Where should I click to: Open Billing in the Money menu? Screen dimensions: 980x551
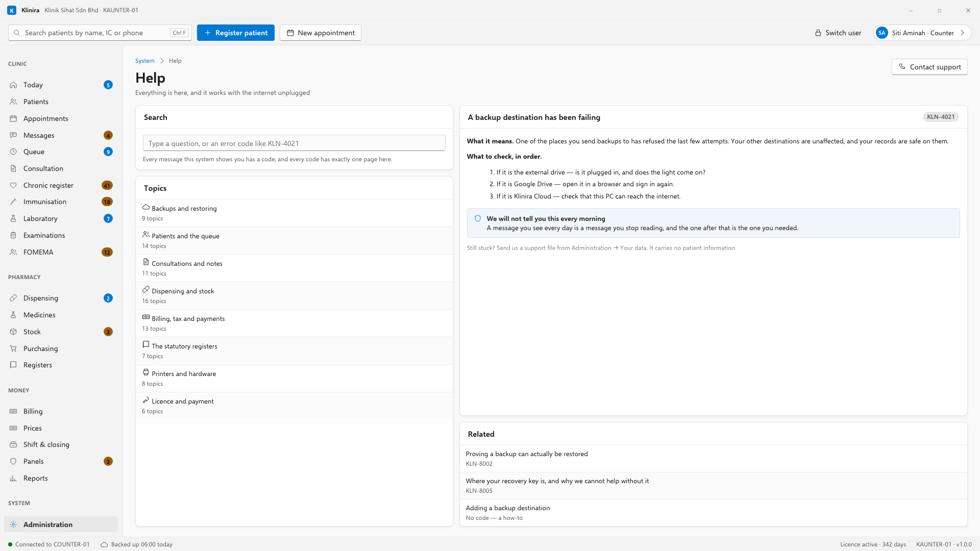61,411
